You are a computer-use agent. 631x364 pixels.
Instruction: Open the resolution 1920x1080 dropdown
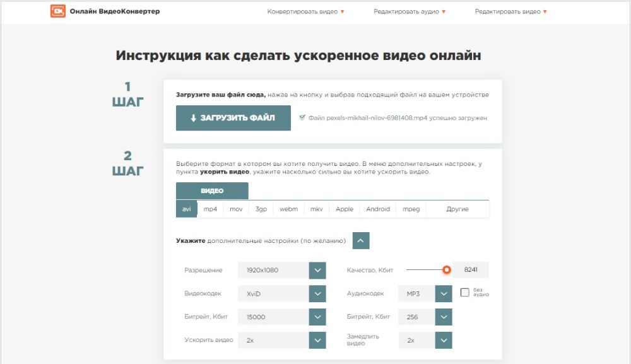point(317,270)
